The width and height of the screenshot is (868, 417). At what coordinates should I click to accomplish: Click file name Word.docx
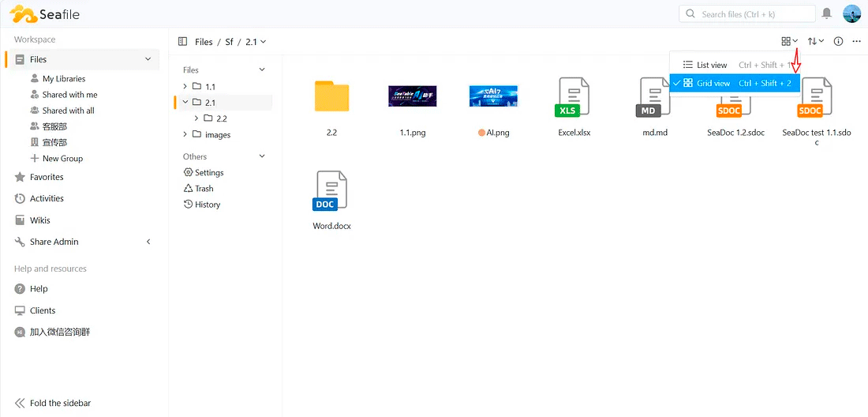tap(331, 226)
